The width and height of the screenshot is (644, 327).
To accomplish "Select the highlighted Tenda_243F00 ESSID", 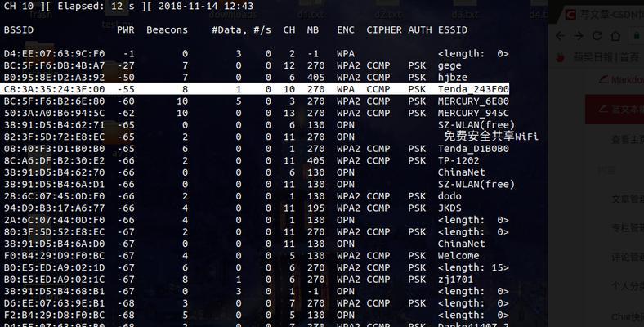I will 473,89.
